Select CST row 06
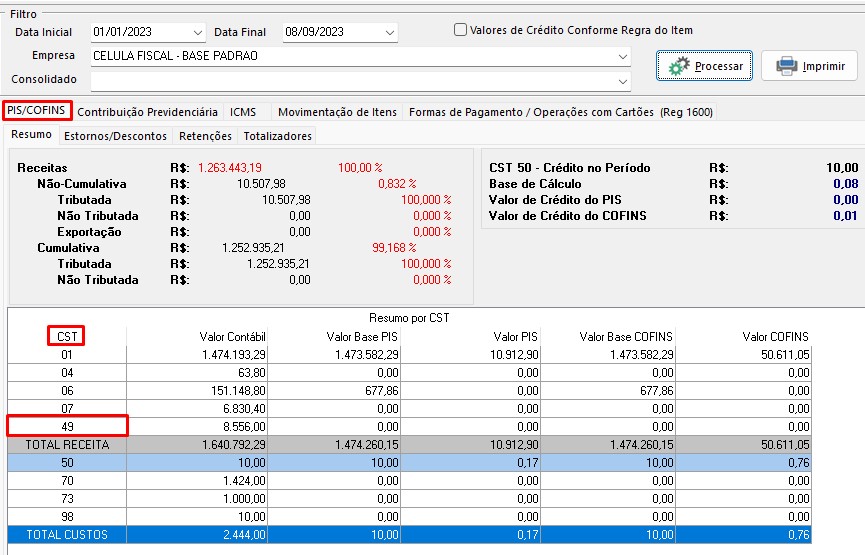865x555 pixels. click(67, 391)
